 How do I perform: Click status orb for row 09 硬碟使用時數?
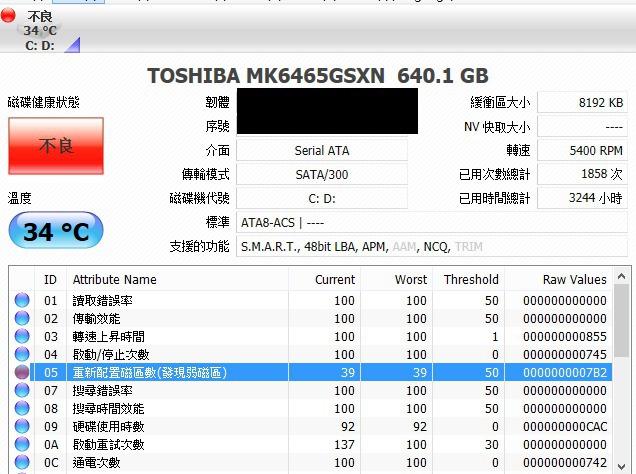pos(22,426)
